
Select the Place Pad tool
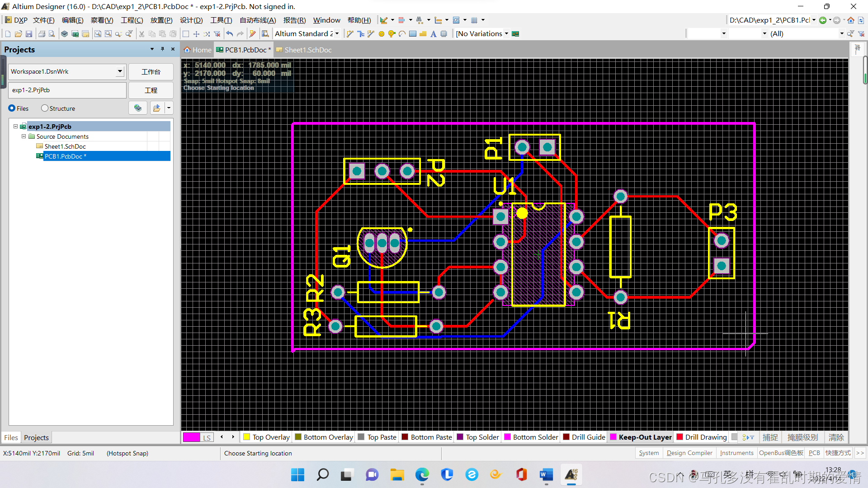click(x=382, y=34)
